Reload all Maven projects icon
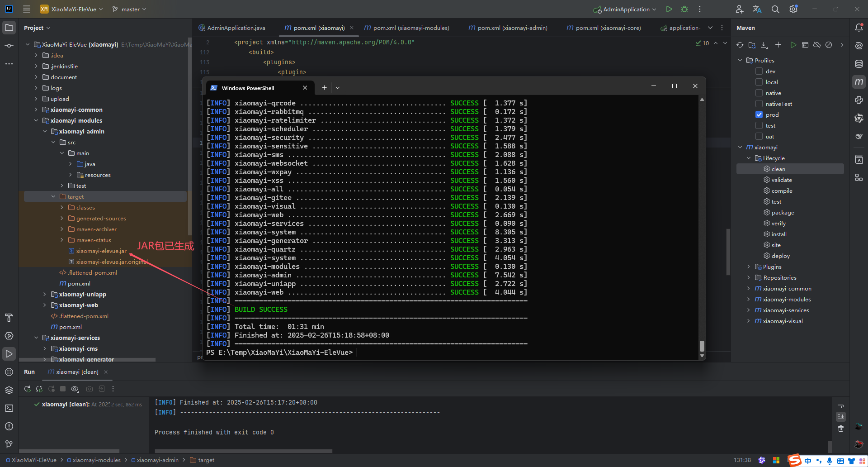The height and width of the screenshot is (467, 868). click(x=740, y=45)
